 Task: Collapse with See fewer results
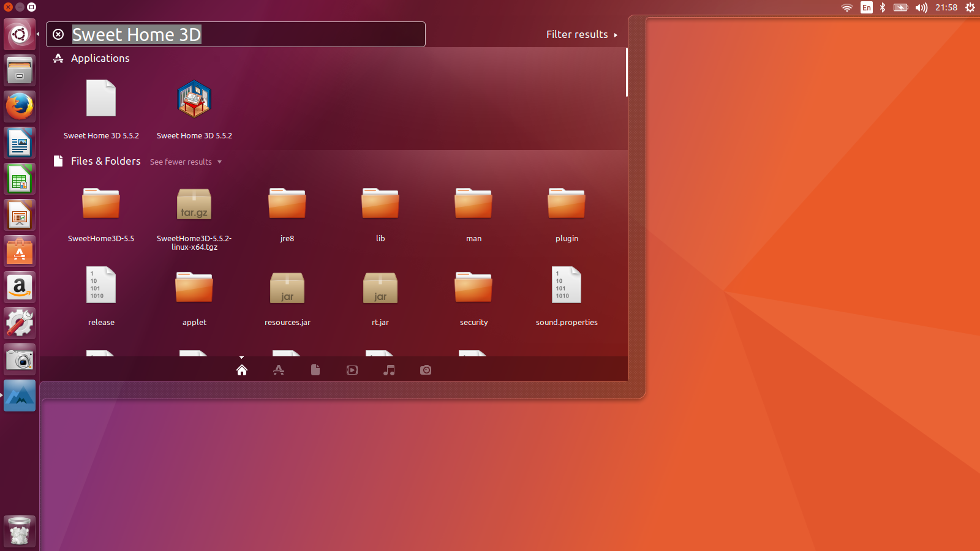coord(186,162)
